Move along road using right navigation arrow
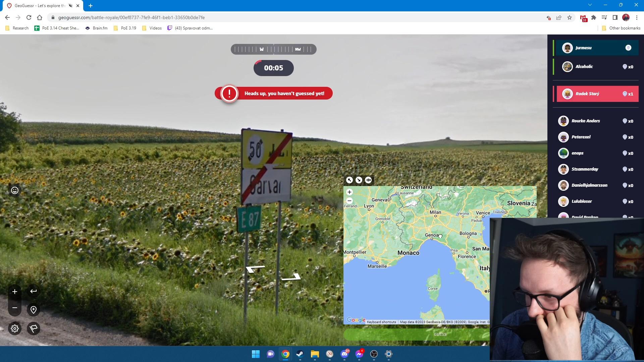The image size is (644, 362). (x=291, y=277)
